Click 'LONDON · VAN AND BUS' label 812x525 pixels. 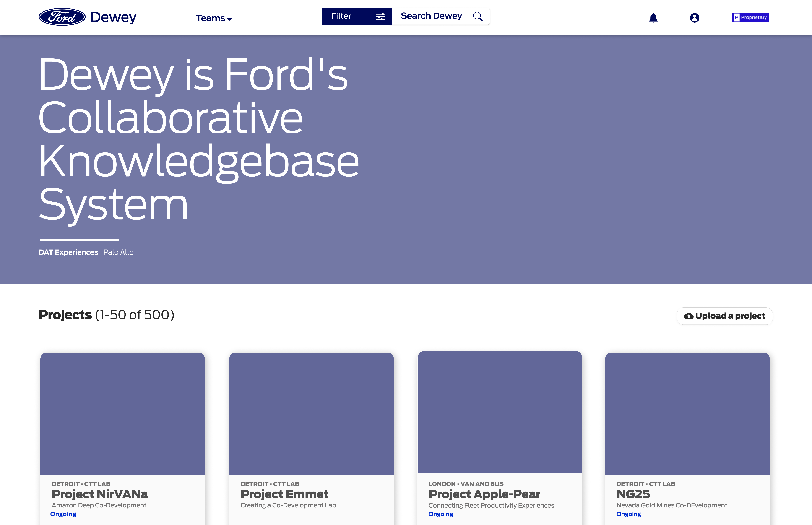(x=466, y=484)
